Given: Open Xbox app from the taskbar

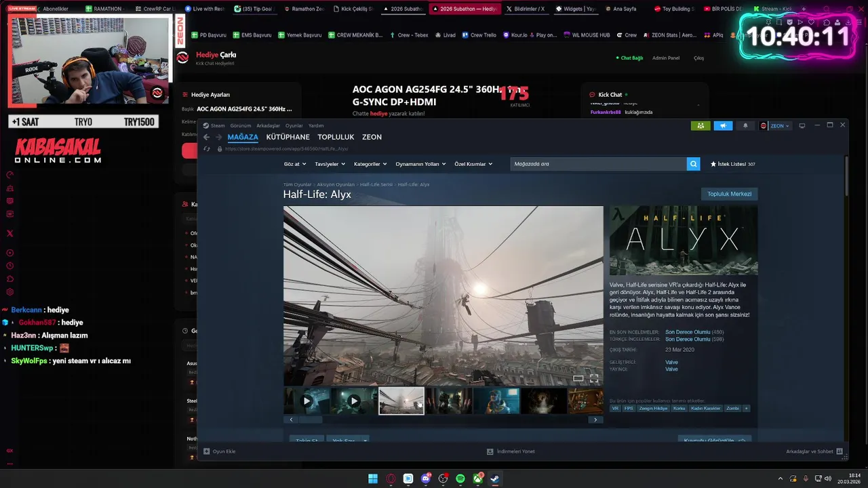Looking at the screenshot, I should pyautogui.click(x=478, y=479).
